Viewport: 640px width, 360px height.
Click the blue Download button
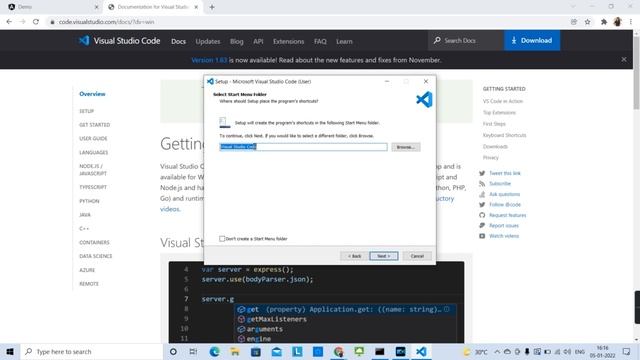click(532, 40)
